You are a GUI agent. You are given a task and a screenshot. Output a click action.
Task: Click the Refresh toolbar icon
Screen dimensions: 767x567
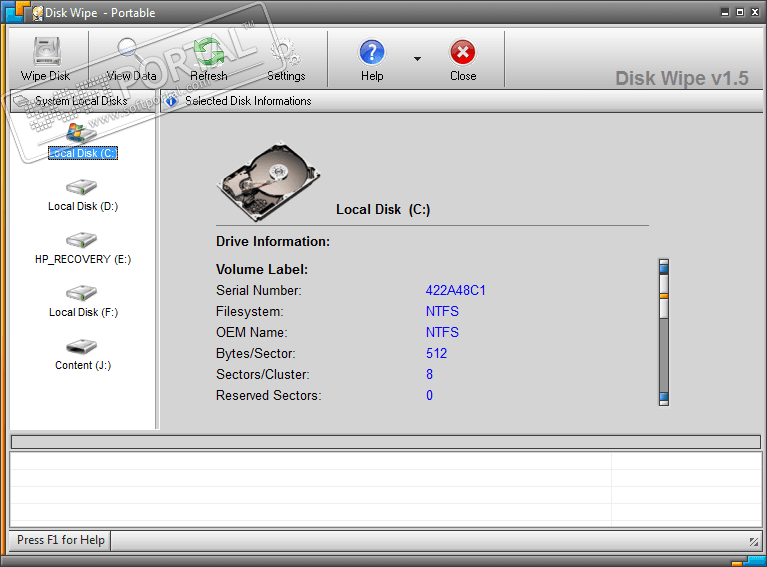[x=209, y=51]
